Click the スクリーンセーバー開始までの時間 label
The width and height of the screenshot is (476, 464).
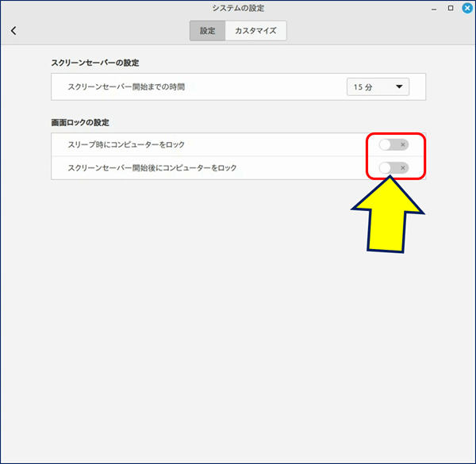click(x=126, y=87)
